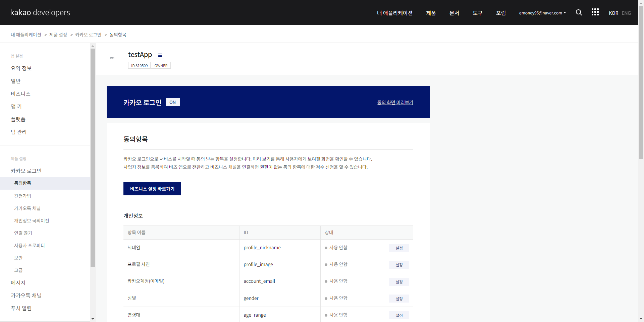Click 제품 설정 breadcrumb link
This screenshot has height=322, width=644.
click(x=58, y=35)
